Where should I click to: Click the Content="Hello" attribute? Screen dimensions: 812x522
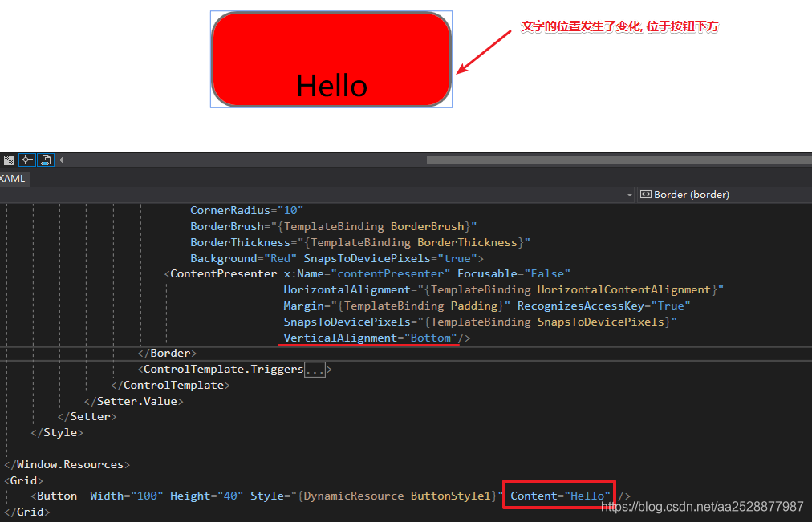click(x=560, y=496)
